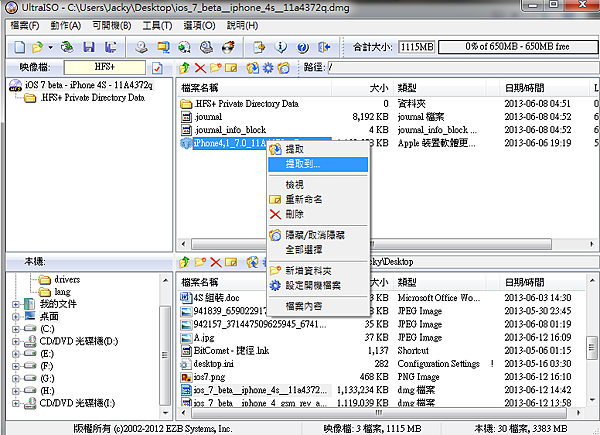The image size is (600, 435).
Task: Expand the (G:) drive node
Action: pos(16,378)
